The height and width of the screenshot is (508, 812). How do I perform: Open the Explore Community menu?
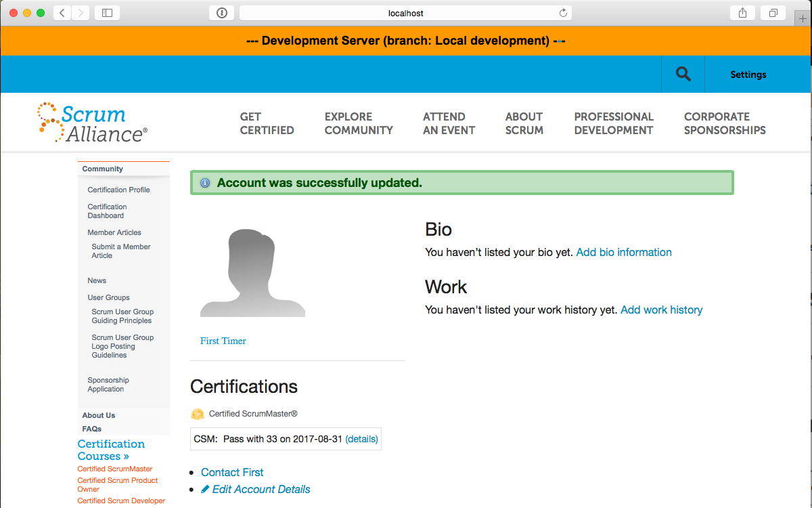(x=359, y=123)
